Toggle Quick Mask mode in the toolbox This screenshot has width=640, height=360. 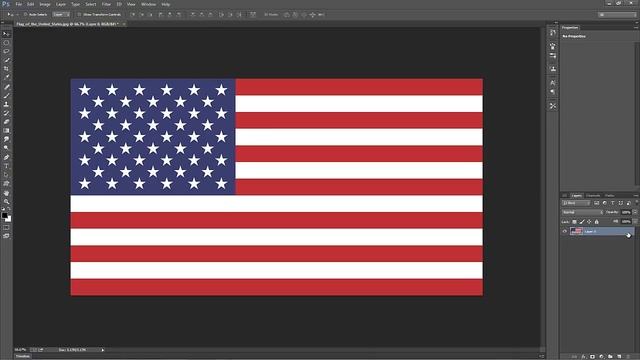[x=6, y=228]
